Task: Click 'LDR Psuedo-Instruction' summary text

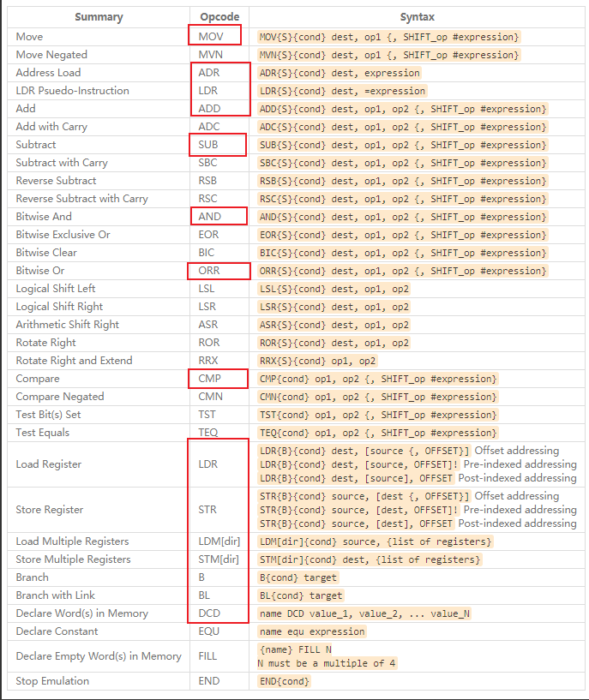Action: [72, 91]
